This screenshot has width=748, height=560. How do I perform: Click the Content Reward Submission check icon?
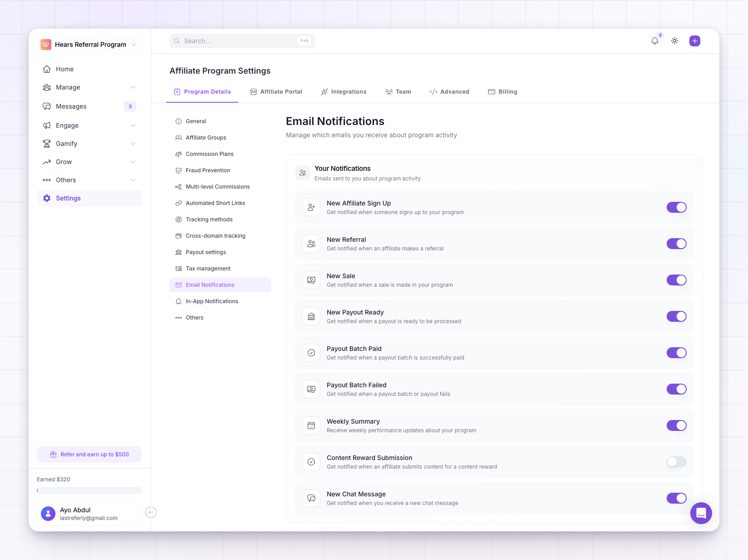tap(311, 462)
